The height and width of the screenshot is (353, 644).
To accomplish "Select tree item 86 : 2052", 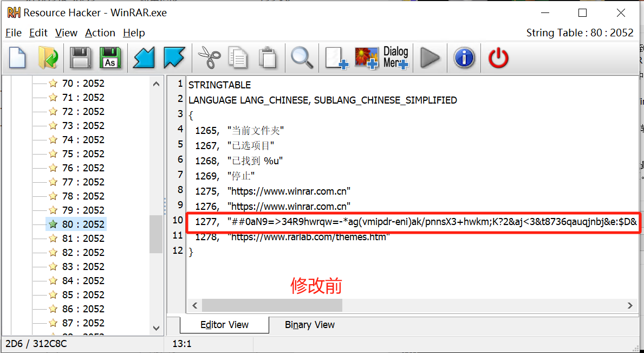I will click(83, 309).
